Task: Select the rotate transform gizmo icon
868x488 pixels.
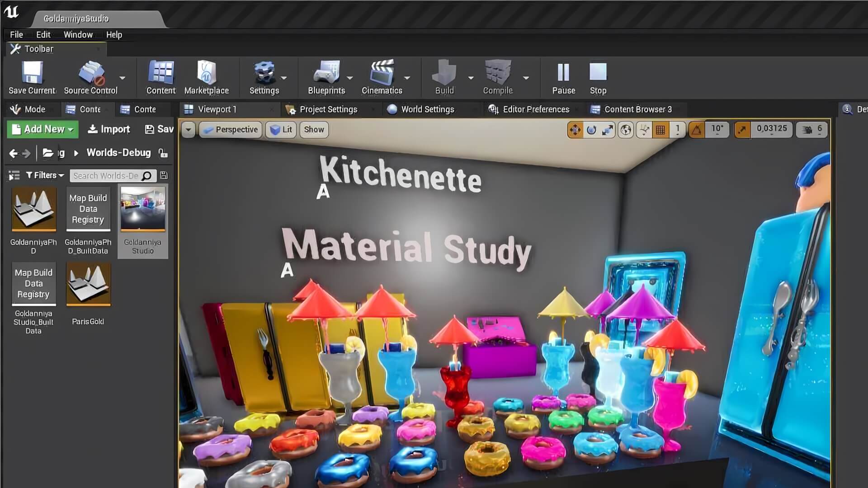Action: (x=591, y=130)
